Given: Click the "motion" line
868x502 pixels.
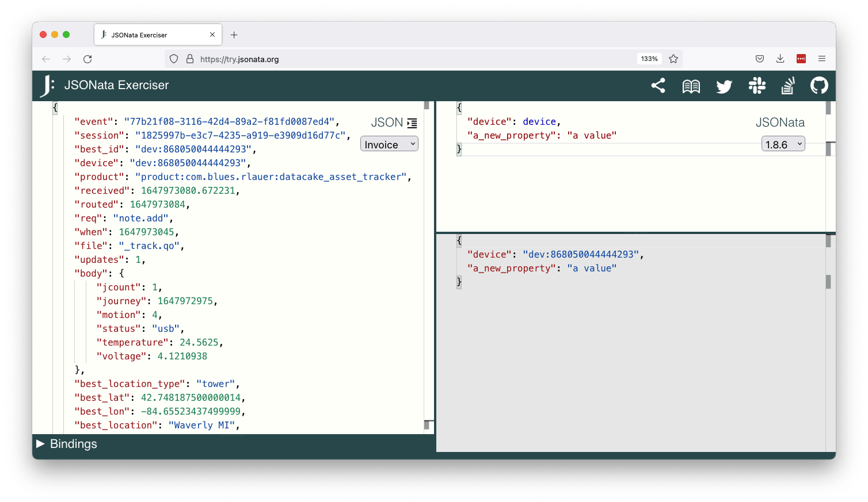Looking at the screenshot, I should pyautogui.click(x=130, y=315).
